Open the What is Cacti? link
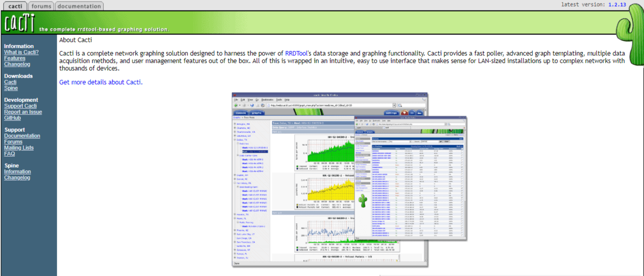644x276 pixels. click(x=21, y=52)
